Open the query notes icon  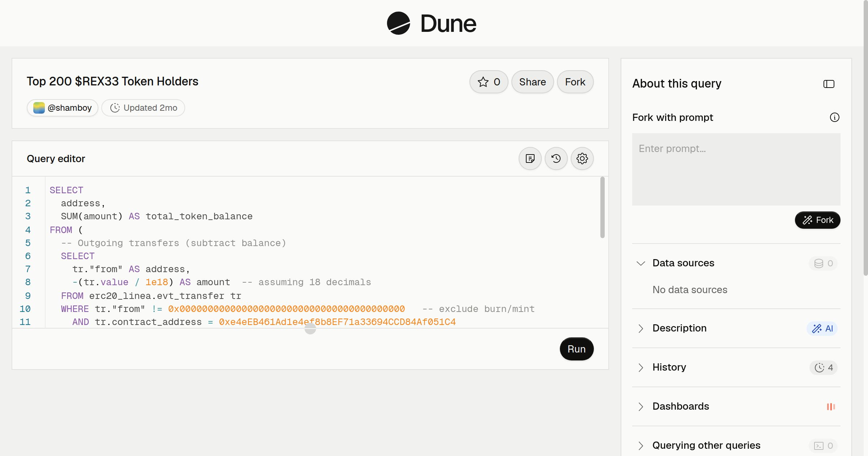click(530, 159)
